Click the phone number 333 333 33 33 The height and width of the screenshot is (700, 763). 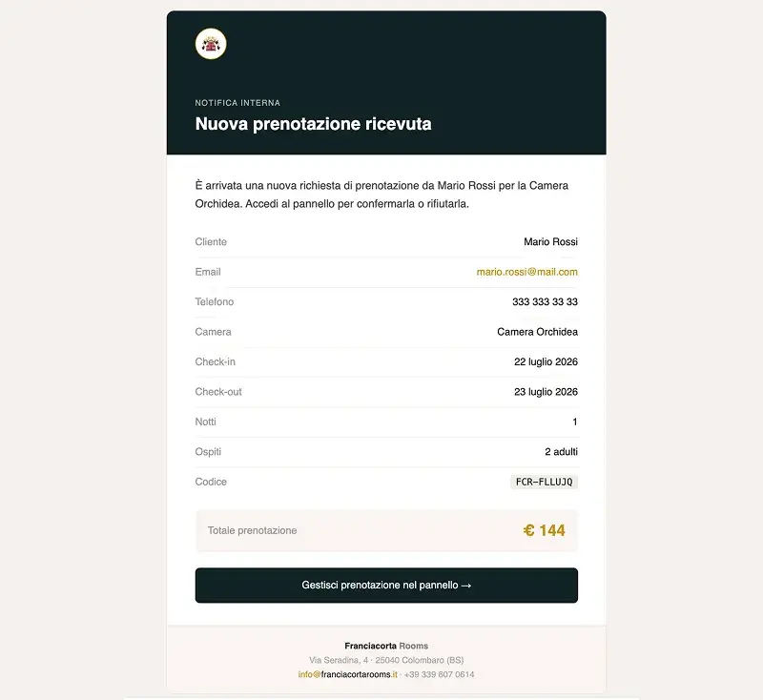pos(545,301)
